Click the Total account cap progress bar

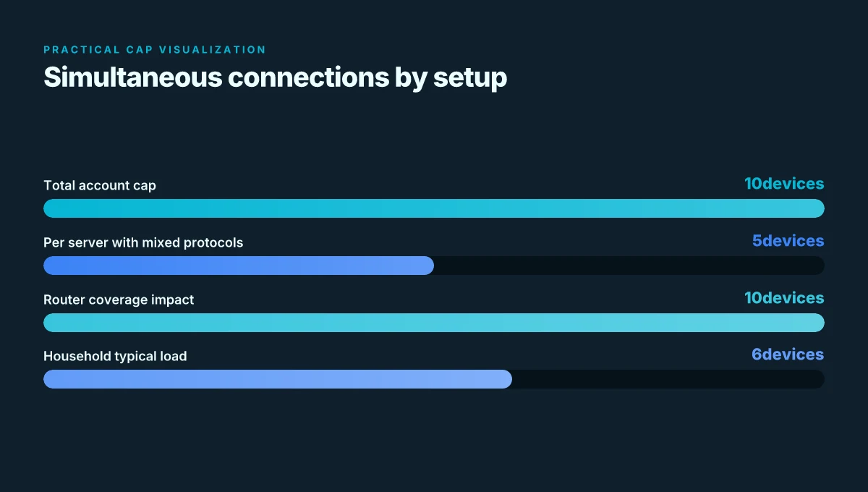coord(434,208)
